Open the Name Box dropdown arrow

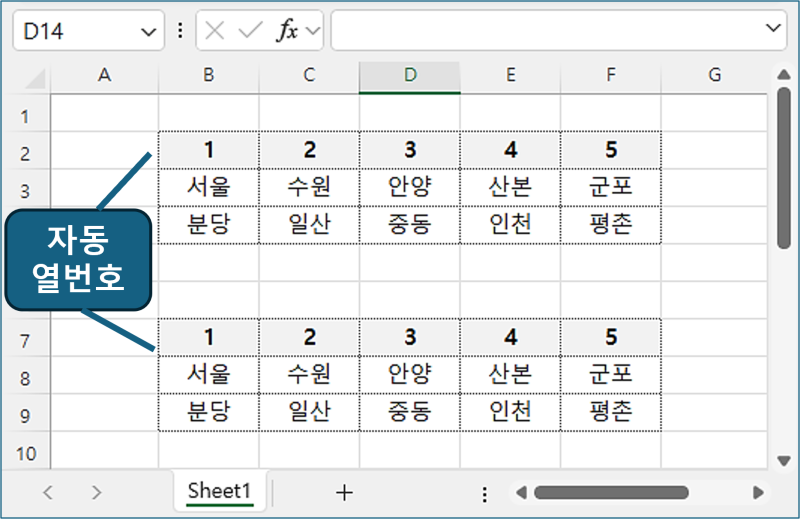pyautogui.click(x=149, y=31)
